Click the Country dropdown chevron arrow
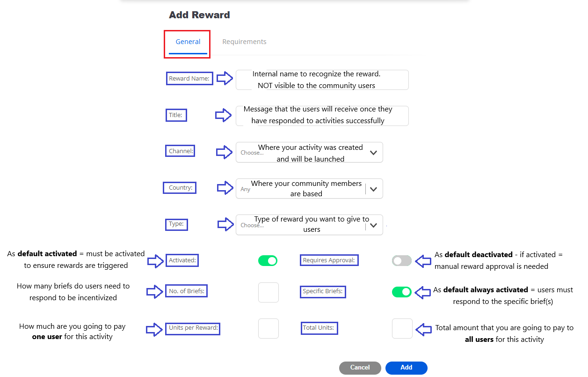The width and height of the screenshot is (588, 377). tap(373, 189)
